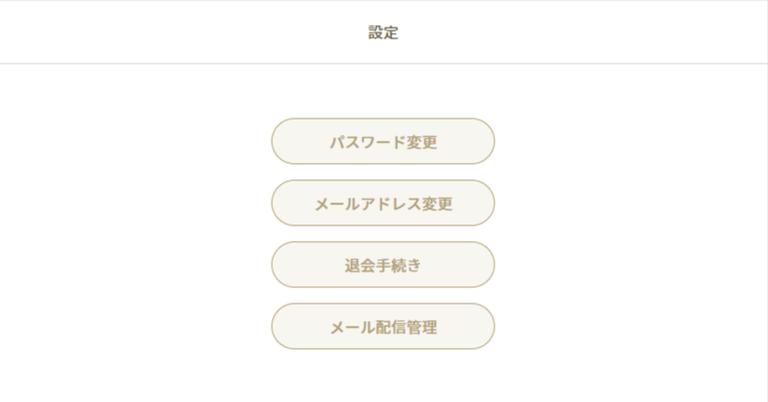Select the last settings option, メール配信管理
Screen dimensions: 768x402
(383, 327)
